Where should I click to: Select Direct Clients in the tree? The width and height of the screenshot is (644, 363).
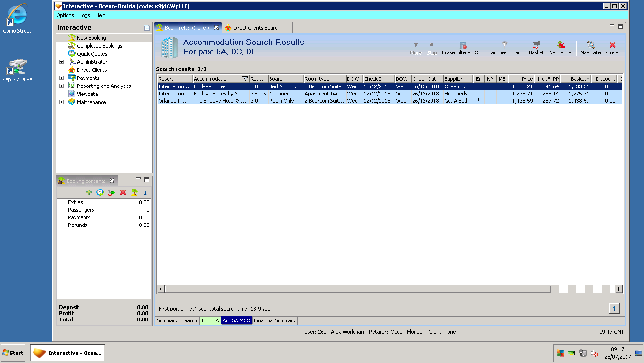click(92, 70)
